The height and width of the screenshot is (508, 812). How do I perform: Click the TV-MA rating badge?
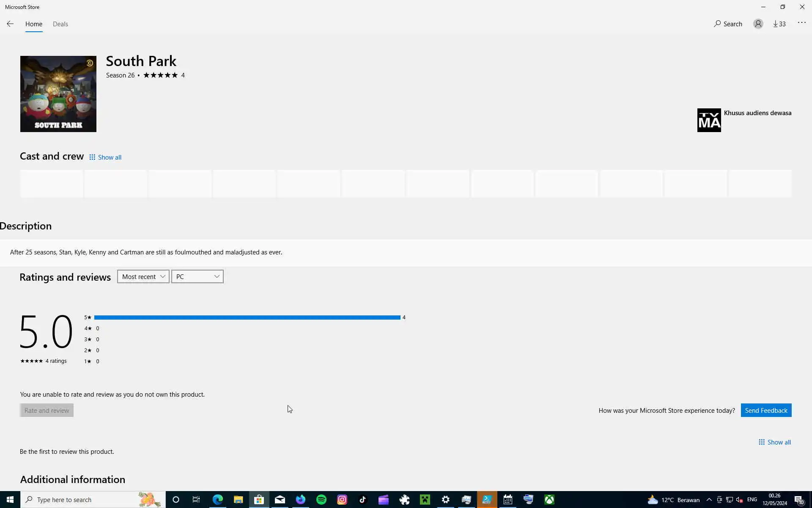click(709, 120)
